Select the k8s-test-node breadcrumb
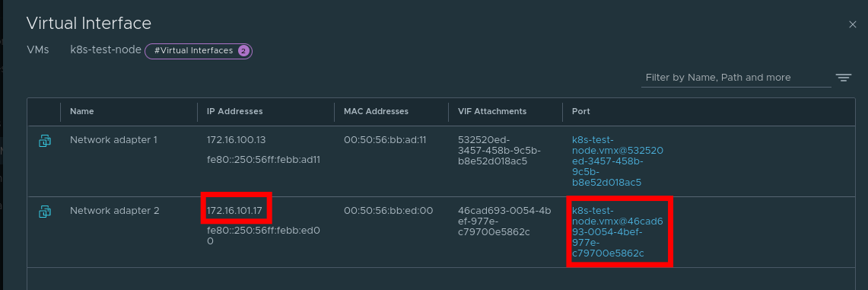This screenshot has height=290, width=868. (x=106, y=49)
